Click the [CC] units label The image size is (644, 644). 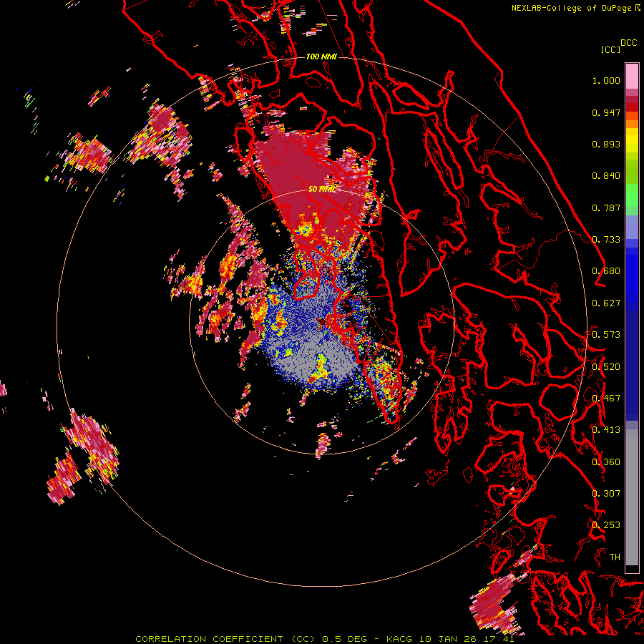tap(610, 49)
